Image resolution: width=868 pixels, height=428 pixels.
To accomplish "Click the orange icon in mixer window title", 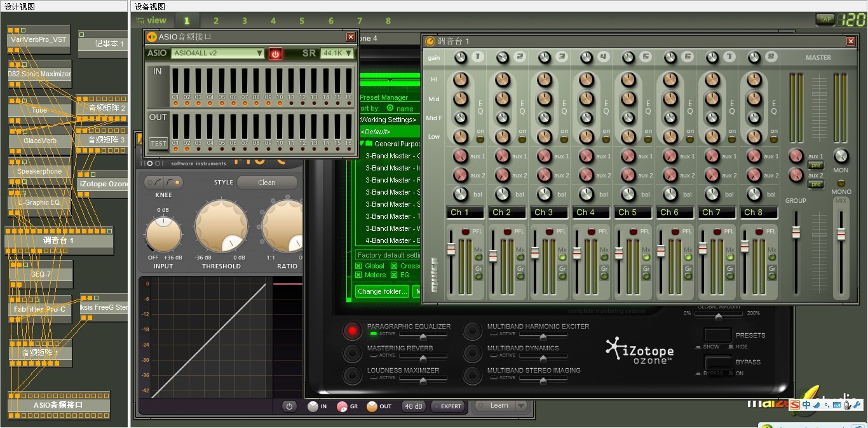I will pos(430,41).
